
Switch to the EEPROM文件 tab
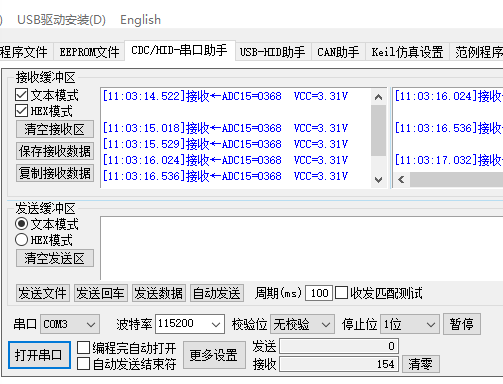tap(89, 52)
